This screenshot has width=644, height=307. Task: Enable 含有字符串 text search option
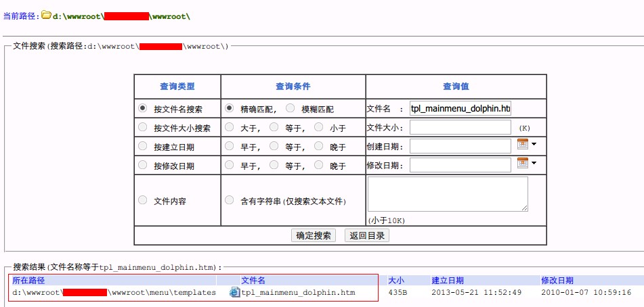[230, 200]
